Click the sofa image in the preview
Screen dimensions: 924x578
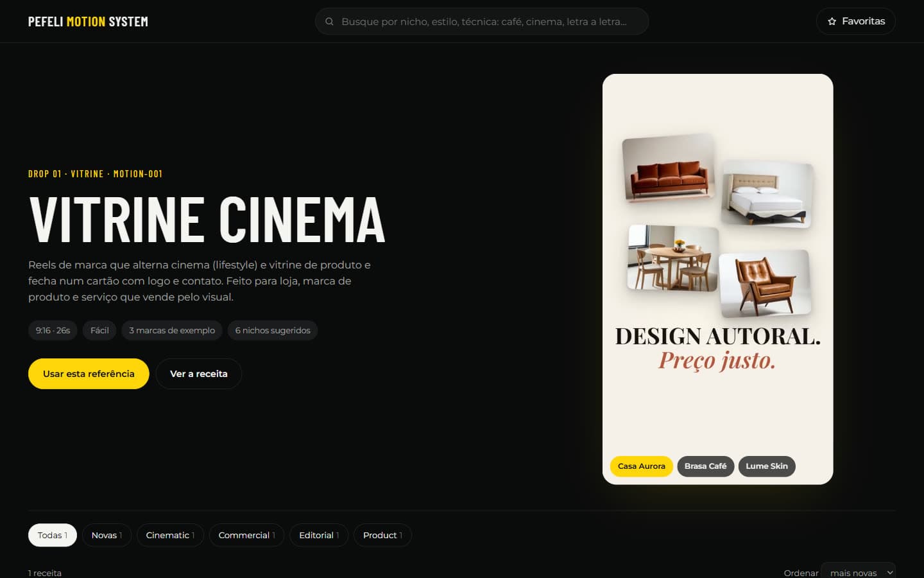(669, 168)
